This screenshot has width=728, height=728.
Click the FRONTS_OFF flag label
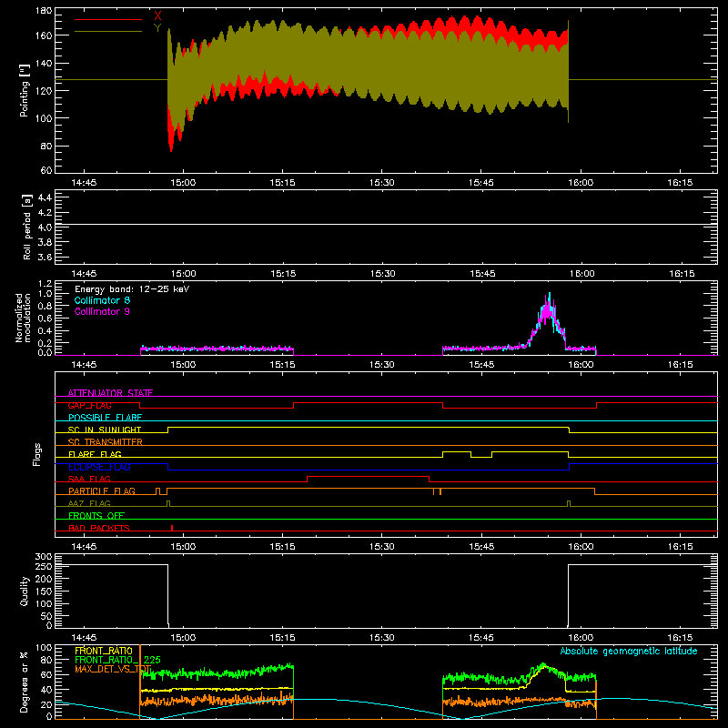(x=96, y=515)
